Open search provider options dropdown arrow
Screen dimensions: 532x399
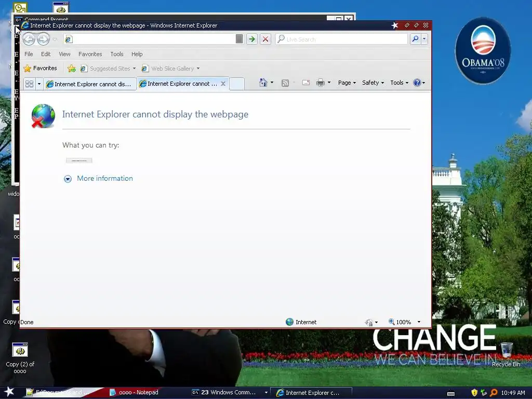pos(424,39)
